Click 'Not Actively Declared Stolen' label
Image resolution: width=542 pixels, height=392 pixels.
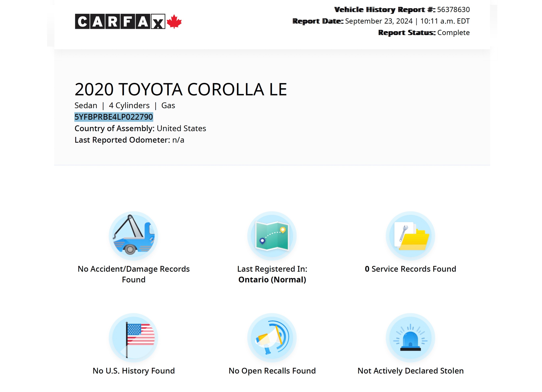411,371
